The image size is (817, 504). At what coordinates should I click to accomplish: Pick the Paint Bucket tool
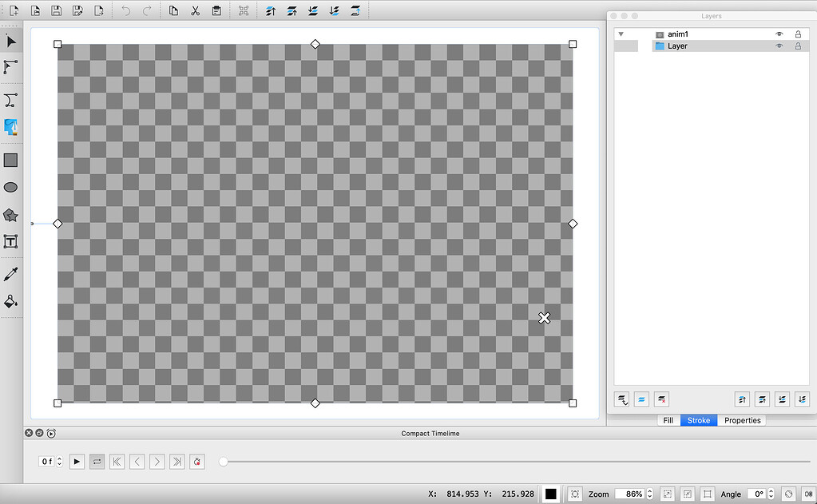[11, 301]
